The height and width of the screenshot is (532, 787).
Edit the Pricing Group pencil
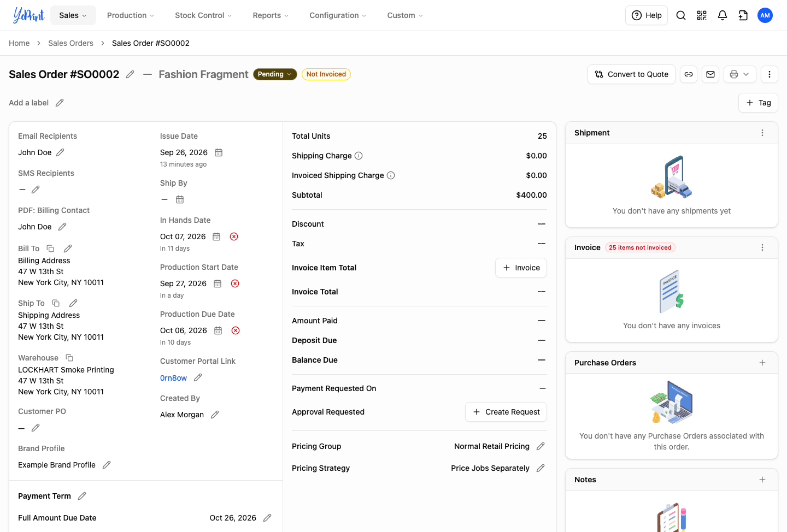pyautogui.click(x=541, y=446)
